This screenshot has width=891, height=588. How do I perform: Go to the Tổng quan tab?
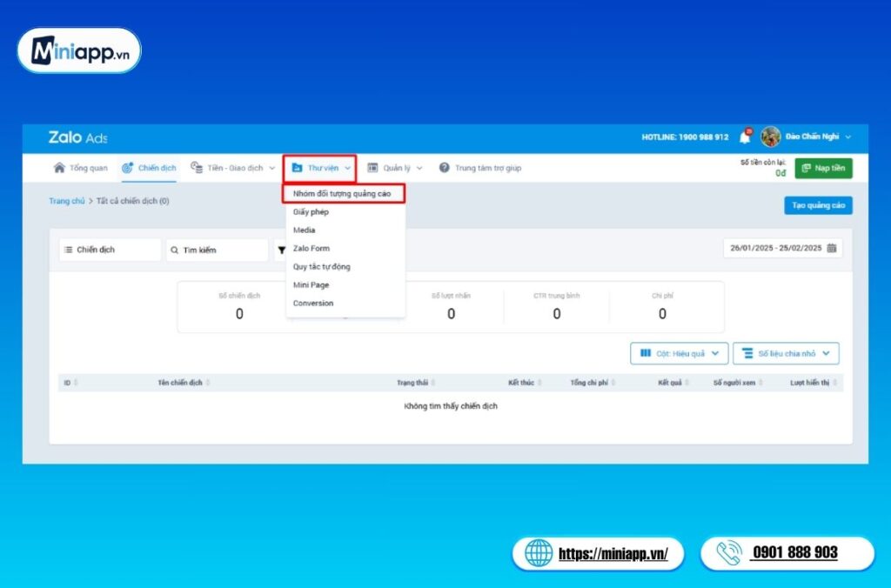(80, 168)
